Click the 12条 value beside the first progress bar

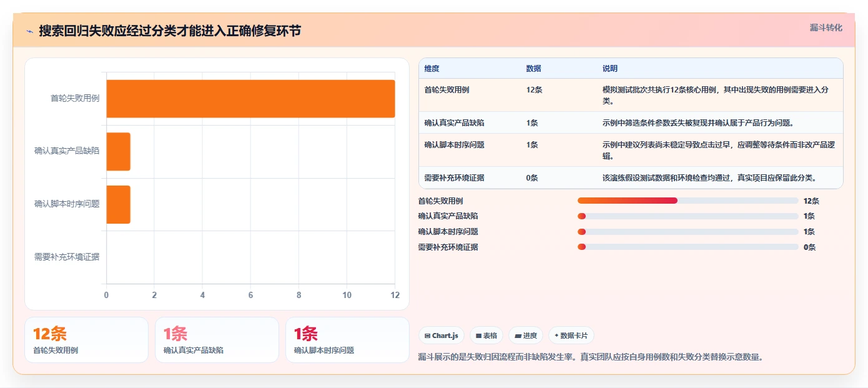click(811, 201)
